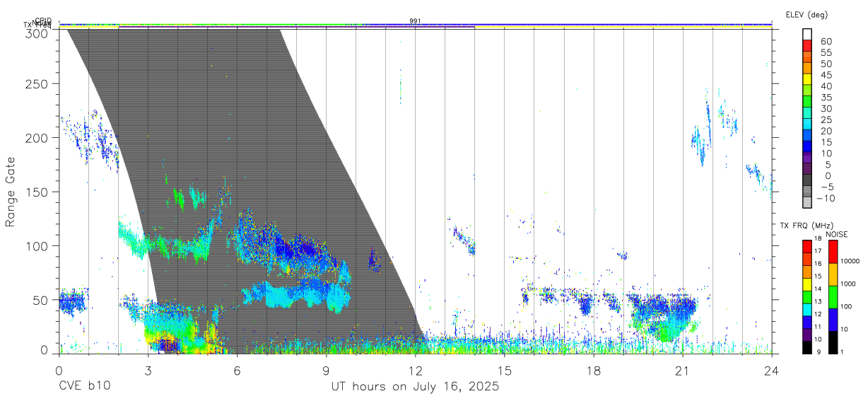Pick the green 13–14 MHz TX FRQ swatch
868x401 pixels.
[807, 297]
